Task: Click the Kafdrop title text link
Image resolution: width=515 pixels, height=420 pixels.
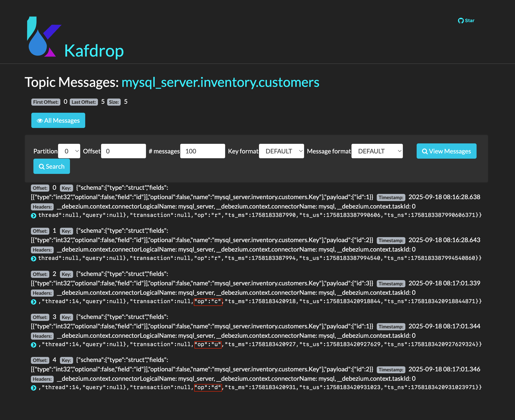Action: coord(94,51)
